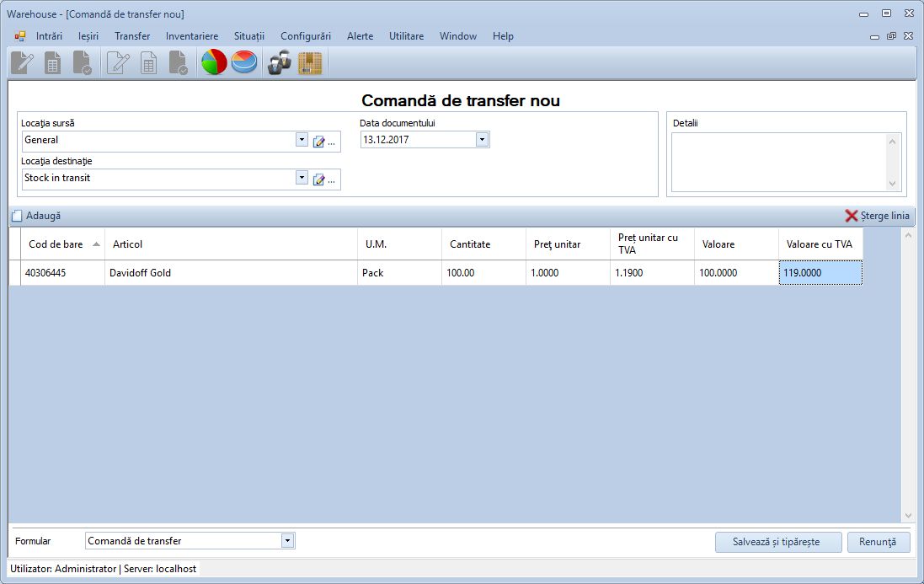Click the warehouse stock toolbar icon
The image size is (924, 584).
pos(310,61)
